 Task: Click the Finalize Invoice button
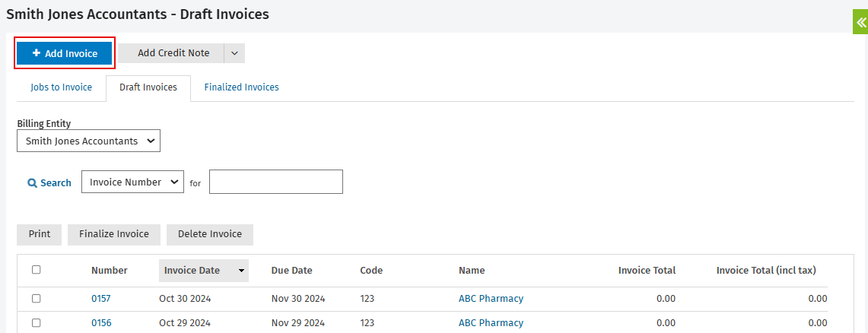[114, 234]
